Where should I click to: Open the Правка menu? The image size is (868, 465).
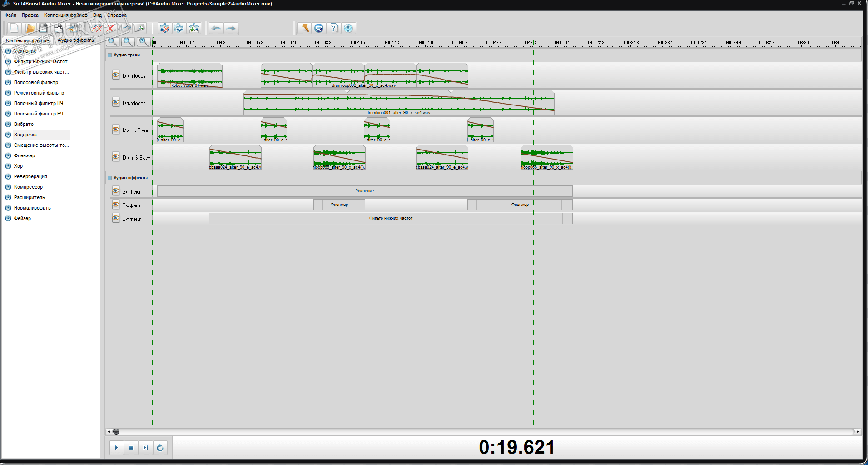[30, 15]
